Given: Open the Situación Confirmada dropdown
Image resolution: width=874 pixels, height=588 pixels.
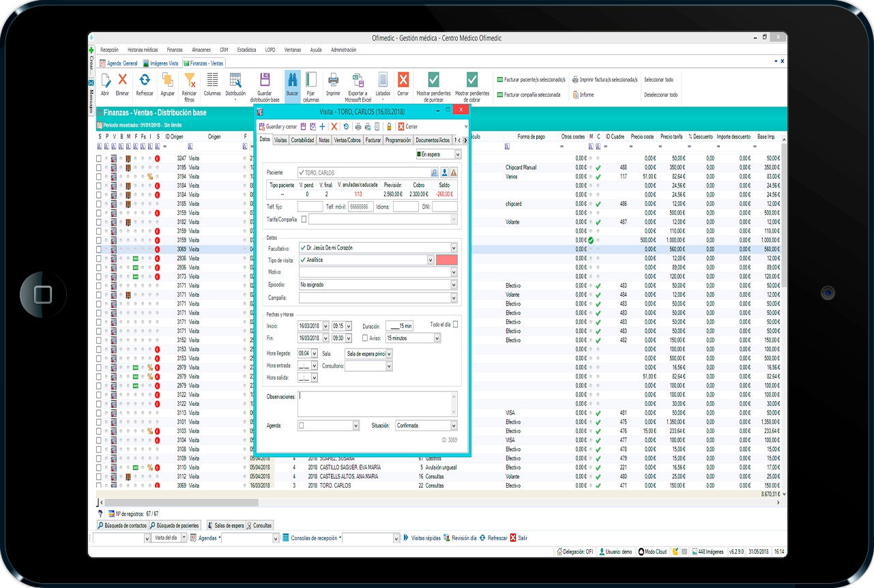Looking at the screenshot, I should [454, 425].
